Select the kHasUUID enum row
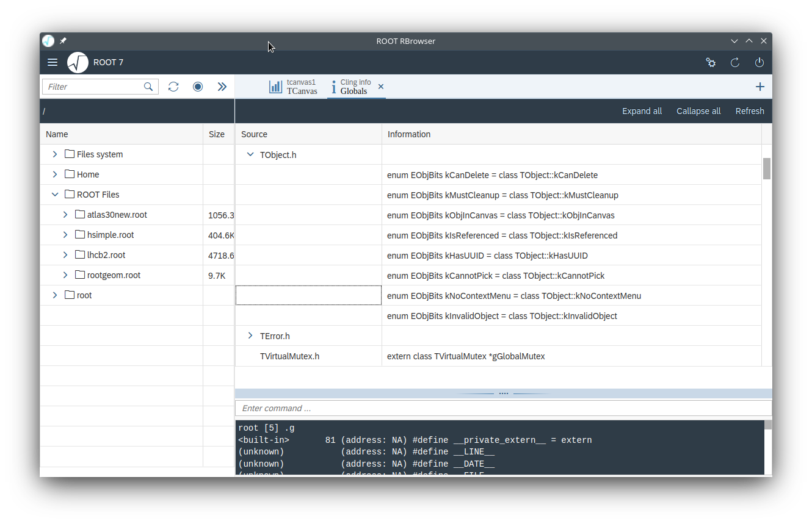812x524 pixels. tap(498, 256)
